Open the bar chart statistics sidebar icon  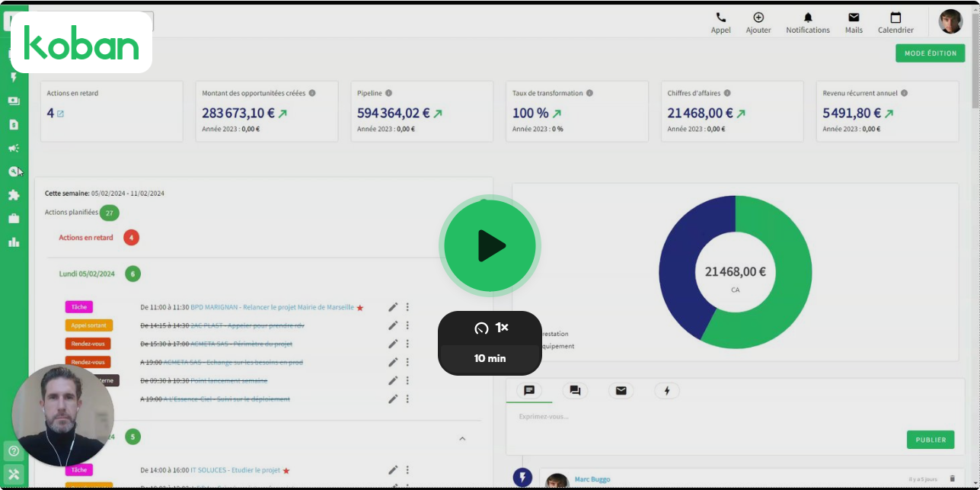tap(14, 242)
